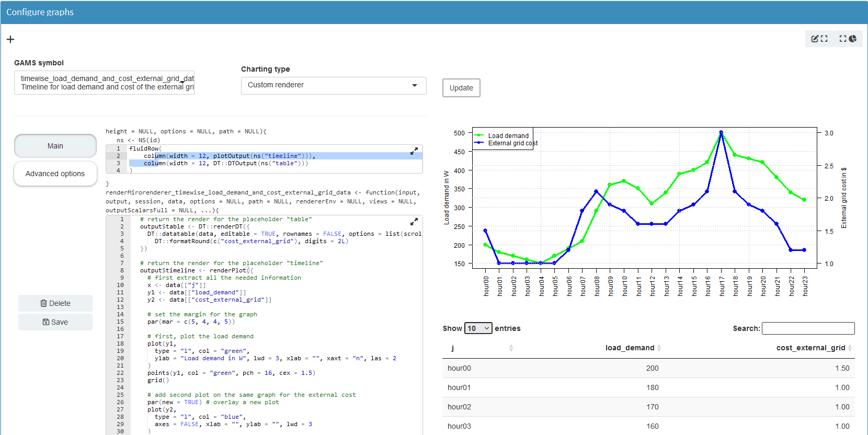
Task: Click the Delete button
Action: [55, 303]
